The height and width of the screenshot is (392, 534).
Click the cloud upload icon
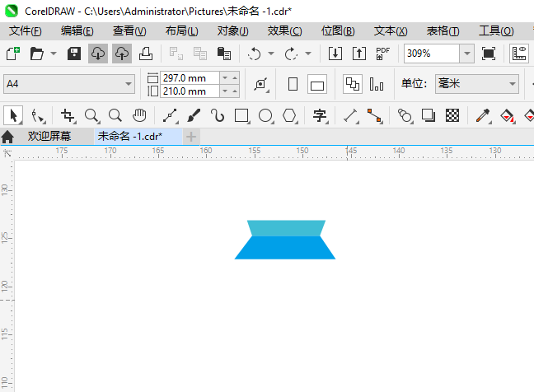click(x=122, y=54)
